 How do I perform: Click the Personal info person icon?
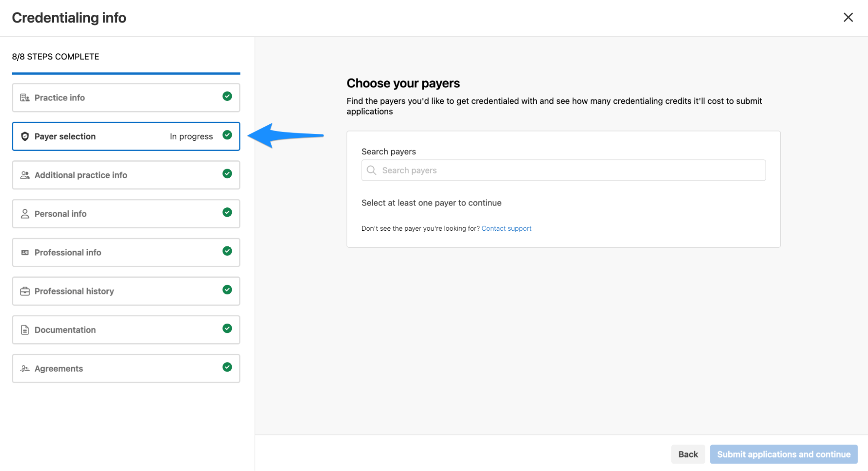[25, 214]
